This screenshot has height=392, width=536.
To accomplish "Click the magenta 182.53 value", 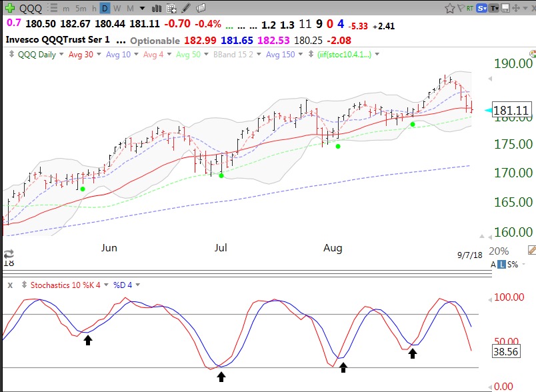I will coord(273,40).
